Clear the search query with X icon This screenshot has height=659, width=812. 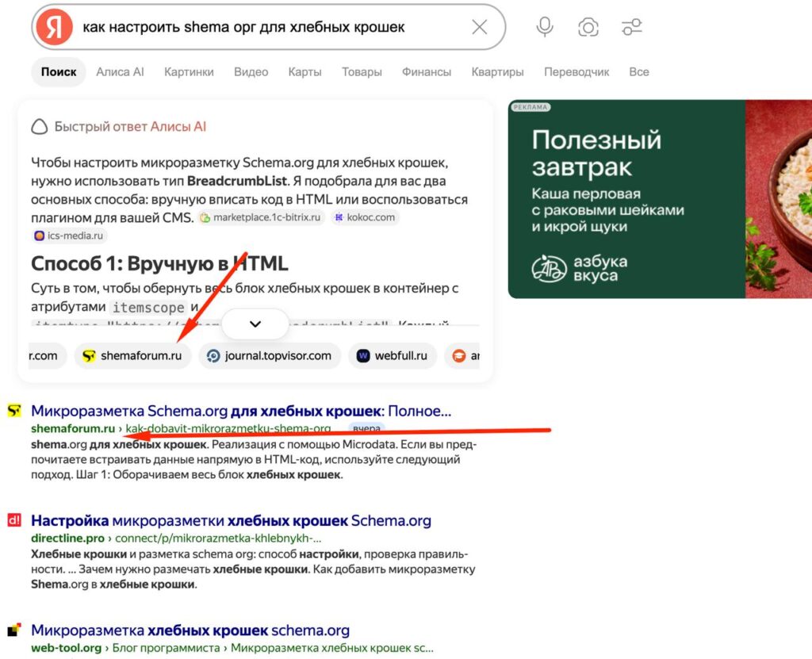480,27
